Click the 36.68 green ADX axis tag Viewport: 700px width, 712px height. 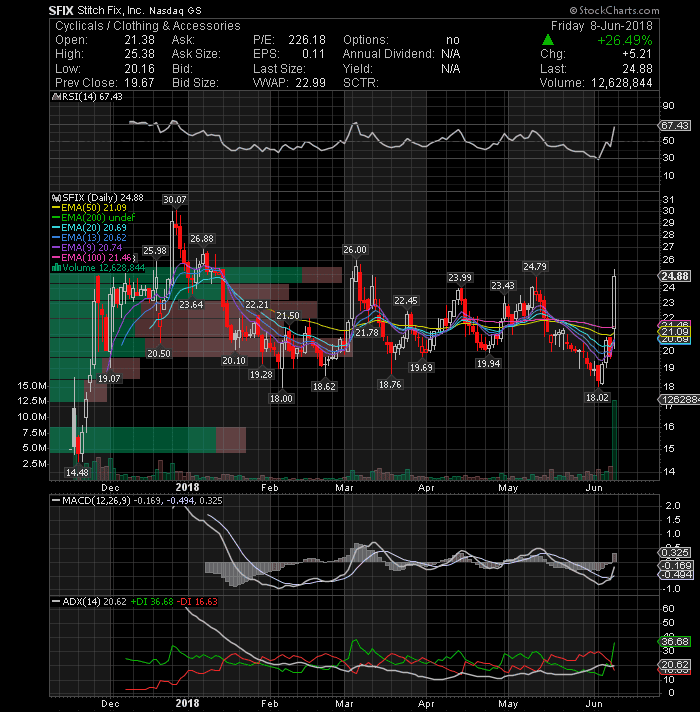coord(675,642)
